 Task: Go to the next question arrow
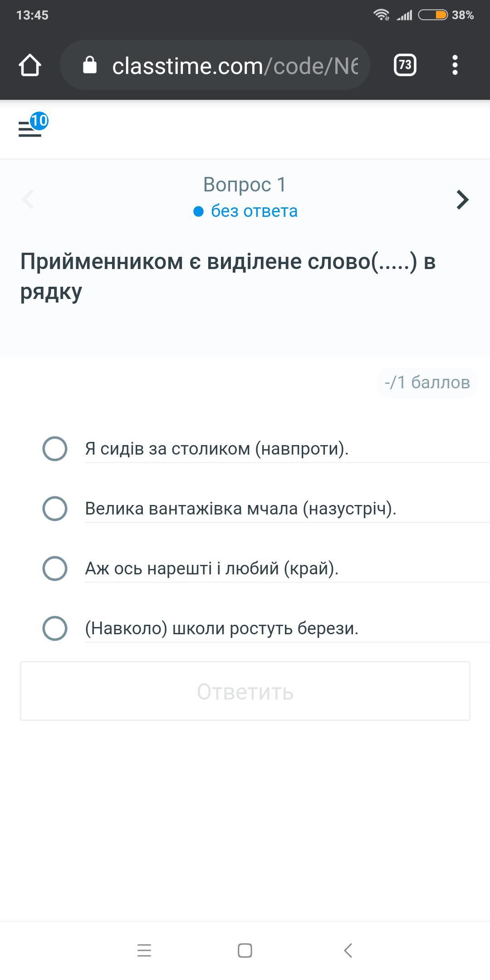[462, 200]
